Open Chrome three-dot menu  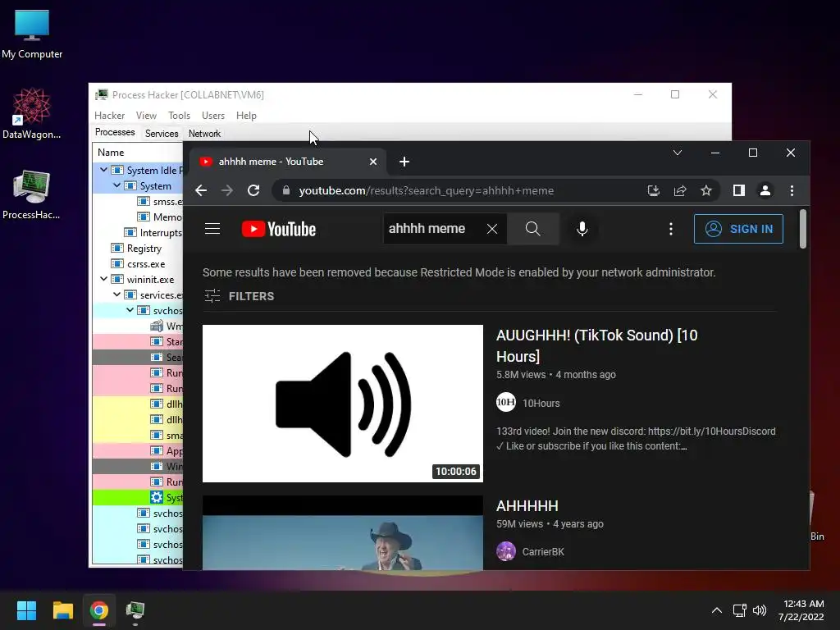792,190
